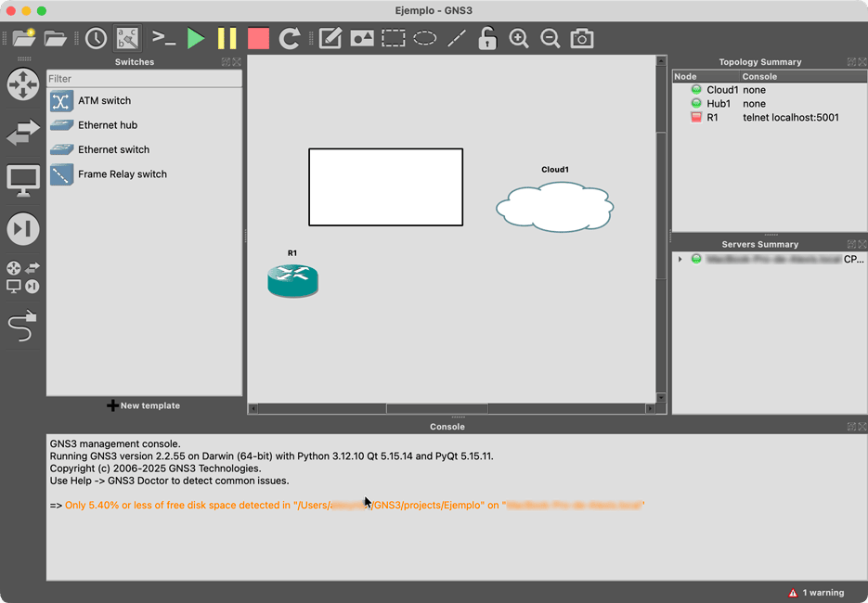The height and width of the screenshot is (603, 868).
Task: Open the 1 warning indicator
Action: click(x=816, y=592)
